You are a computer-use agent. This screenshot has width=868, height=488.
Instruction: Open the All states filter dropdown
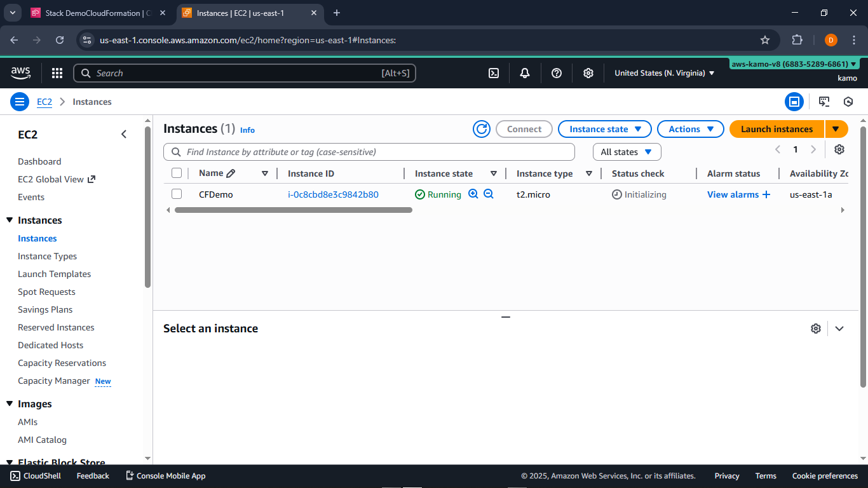[627, 152]
